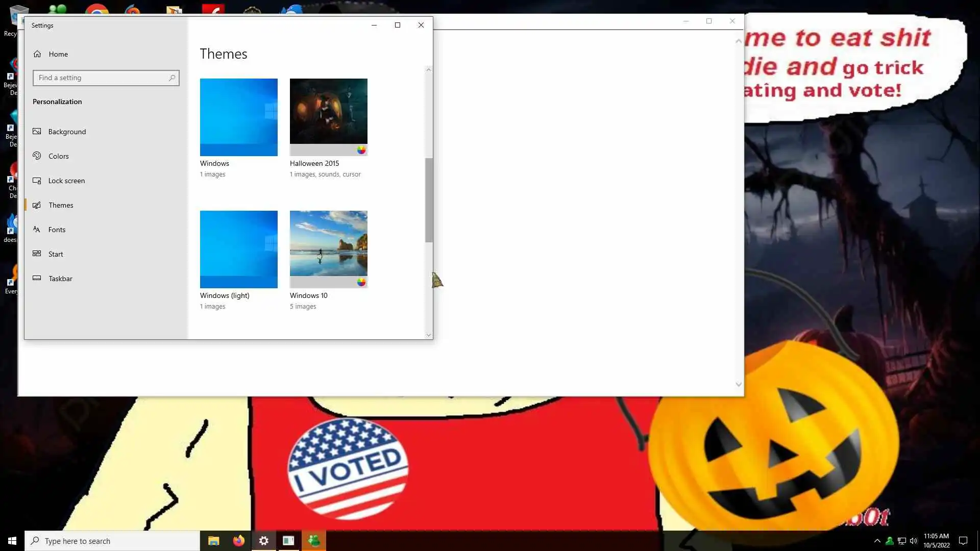Open Taskbar personalization settings

60,279
